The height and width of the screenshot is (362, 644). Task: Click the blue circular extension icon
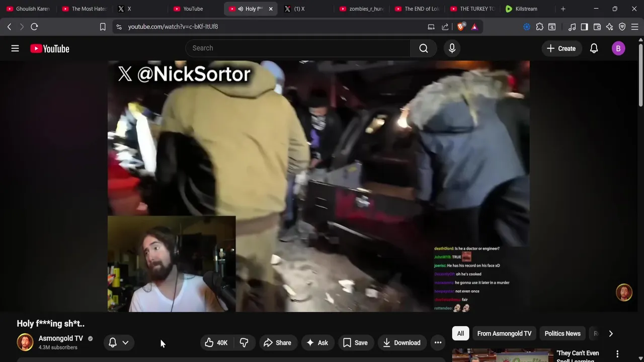click(527, 27)
